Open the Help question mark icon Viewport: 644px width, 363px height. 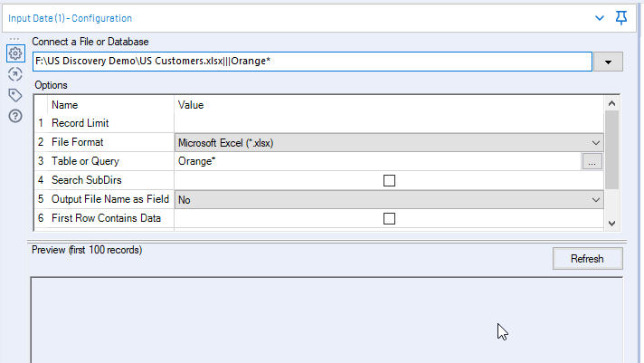pos(14,116)
